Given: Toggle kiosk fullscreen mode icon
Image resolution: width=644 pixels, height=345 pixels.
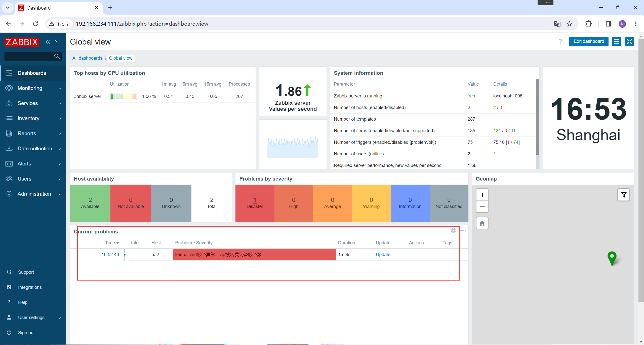Looking at the screenshot, I should 629,41.
